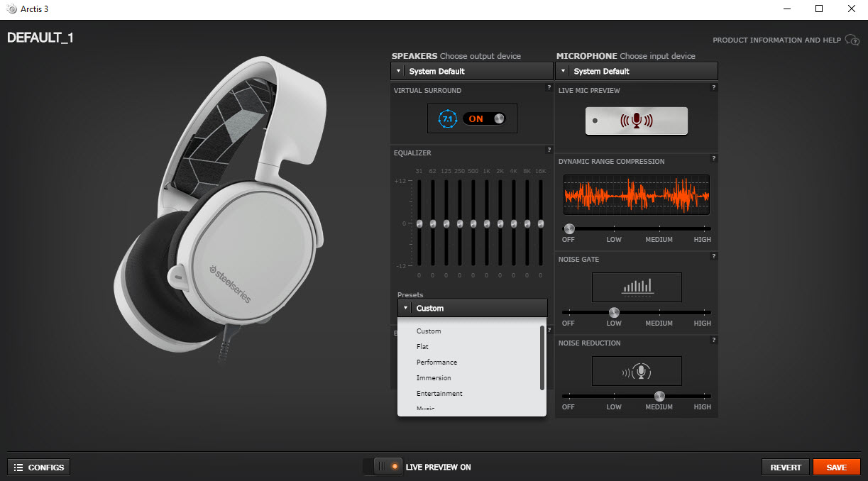Click LOW label under Noise Reduction
The height and width of the screenshot is (481, 868).
coord(614,407)
